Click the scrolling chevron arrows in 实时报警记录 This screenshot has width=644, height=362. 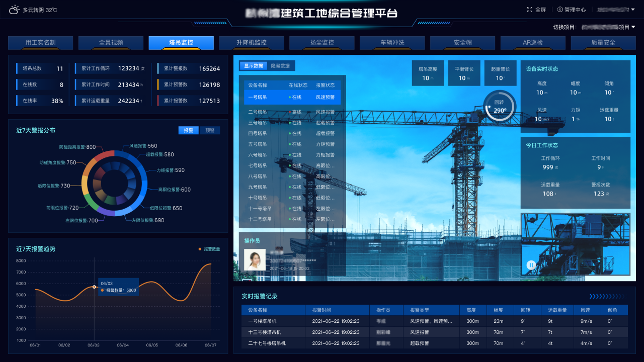pyautogui.click(x=608, y=296)
